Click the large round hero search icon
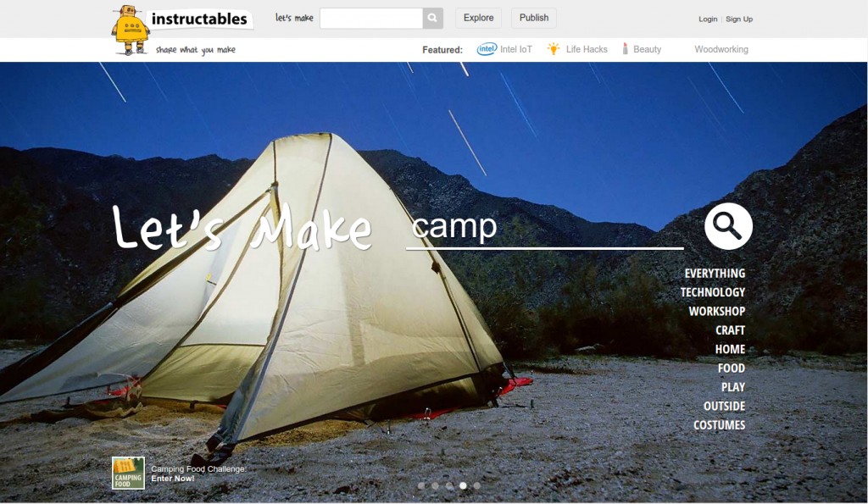 728,225
